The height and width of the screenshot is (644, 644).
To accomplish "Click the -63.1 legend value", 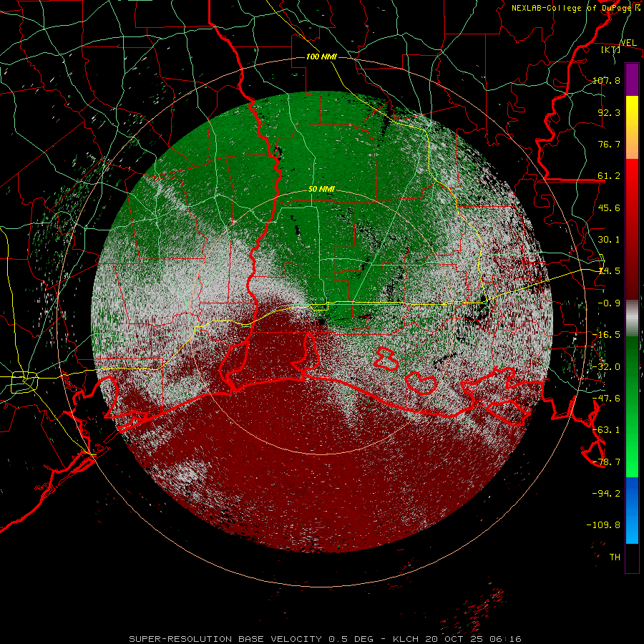I will click(x=606, y=430).
